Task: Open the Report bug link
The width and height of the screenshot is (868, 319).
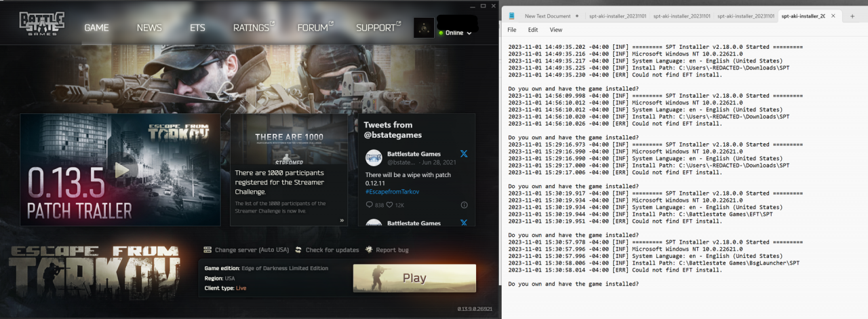Action: [x=392, y=250]
